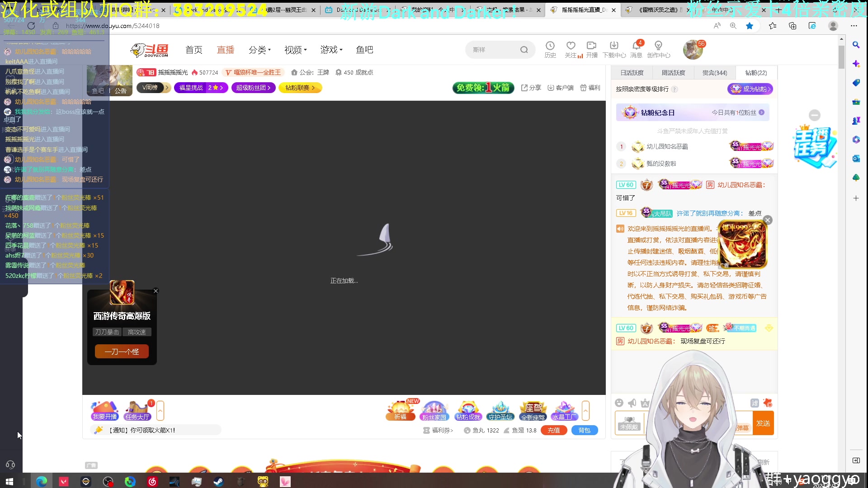This screenshot has height=488, width=868.
Task: Open the 守护圣坛 icon
Action: point(500,410)
